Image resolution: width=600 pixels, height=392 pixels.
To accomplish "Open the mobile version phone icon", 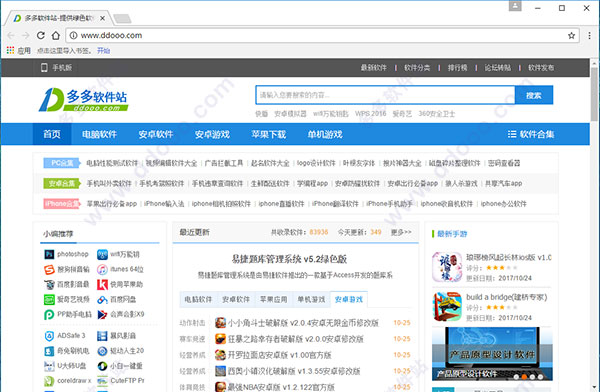I will pos(44,68).
